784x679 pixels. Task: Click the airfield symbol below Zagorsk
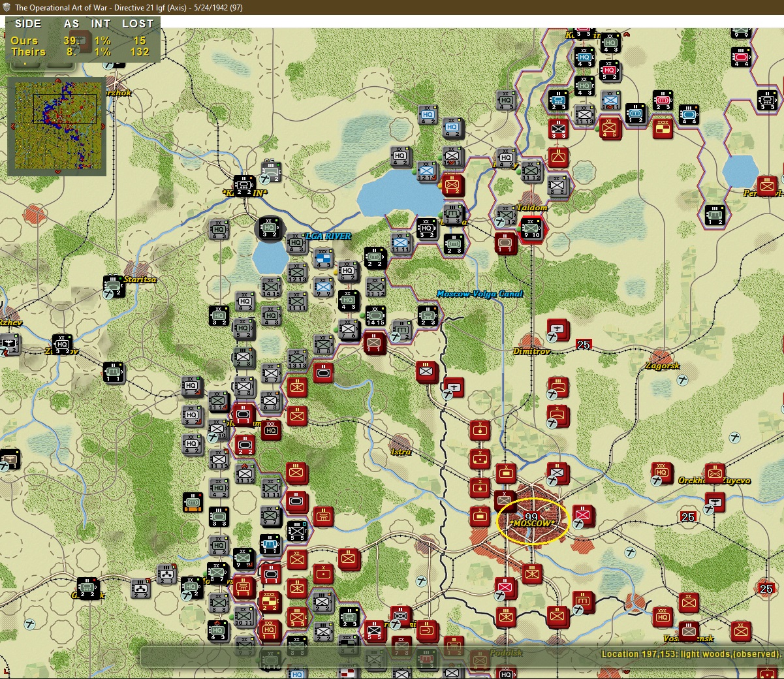click(682, 380)
